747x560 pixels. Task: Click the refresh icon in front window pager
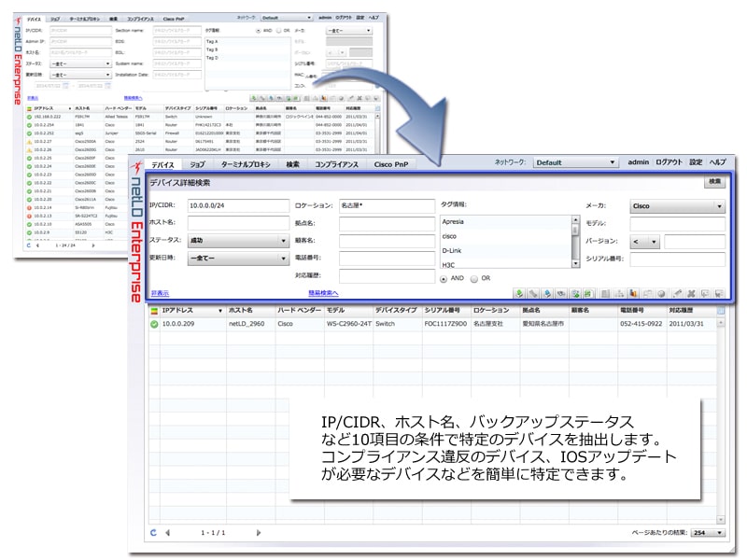pyautogui.click(x=153, y=532)
